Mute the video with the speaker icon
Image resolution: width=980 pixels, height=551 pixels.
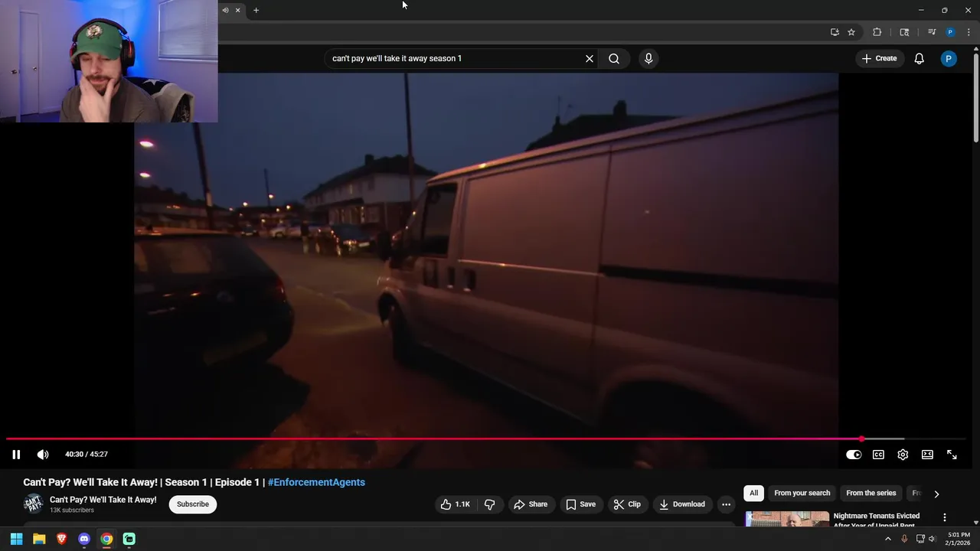(43, 455)
